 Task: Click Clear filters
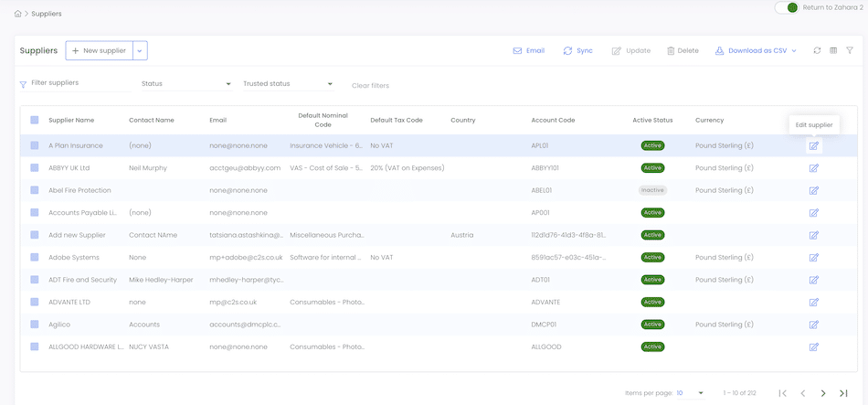coord(370,86)
